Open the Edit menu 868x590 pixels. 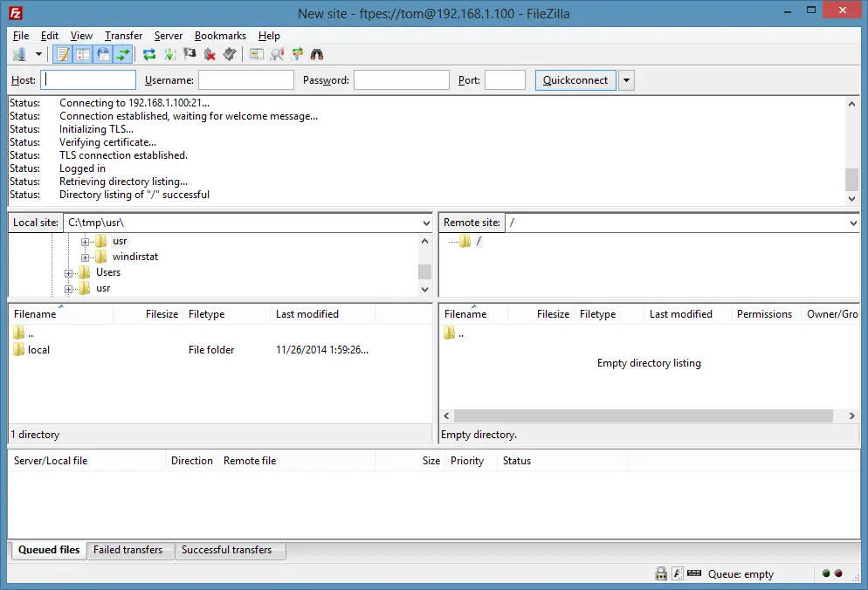click(x=49, y=36)
